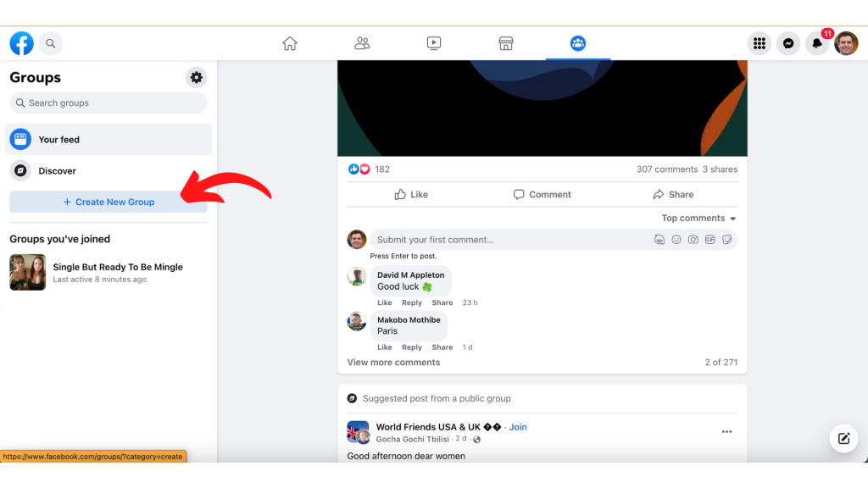Click your avatar beside the comment box
868x488 pixels.
[357, 240]
